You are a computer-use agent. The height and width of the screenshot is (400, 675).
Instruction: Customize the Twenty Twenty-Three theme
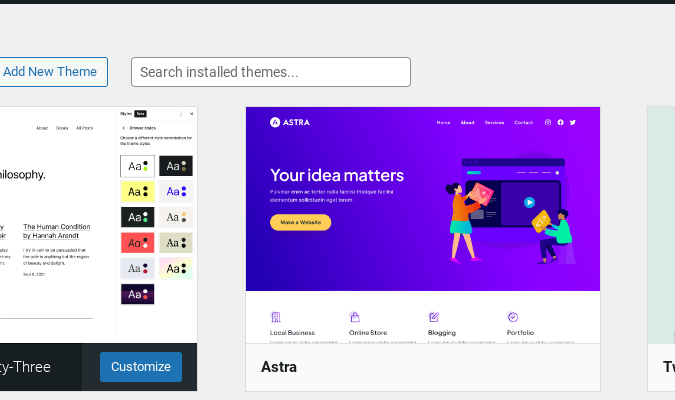click(x=141, y=367)
